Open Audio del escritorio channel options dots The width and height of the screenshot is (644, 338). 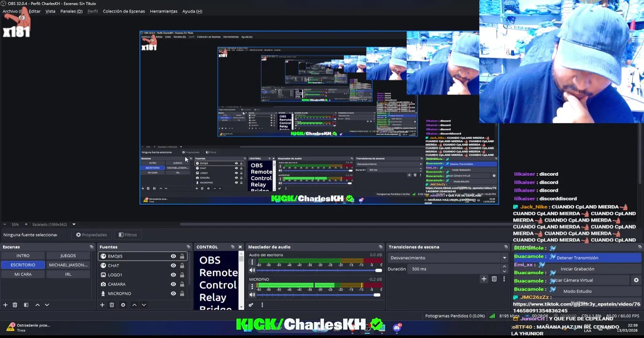tap(252, 262)
